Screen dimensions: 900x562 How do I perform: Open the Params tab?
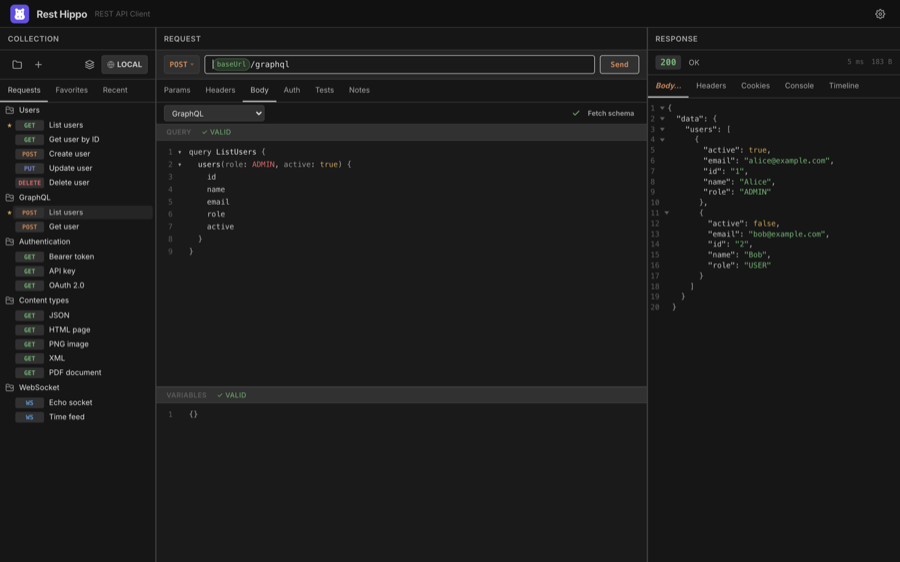coord(177,90)
